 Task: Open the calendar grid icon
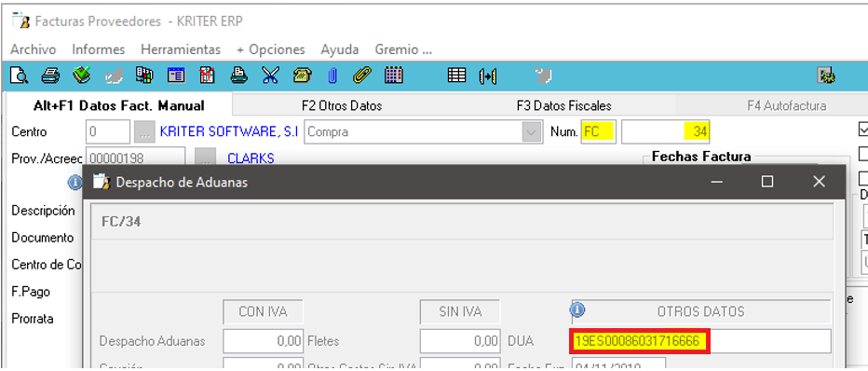[x=393, y=76]
